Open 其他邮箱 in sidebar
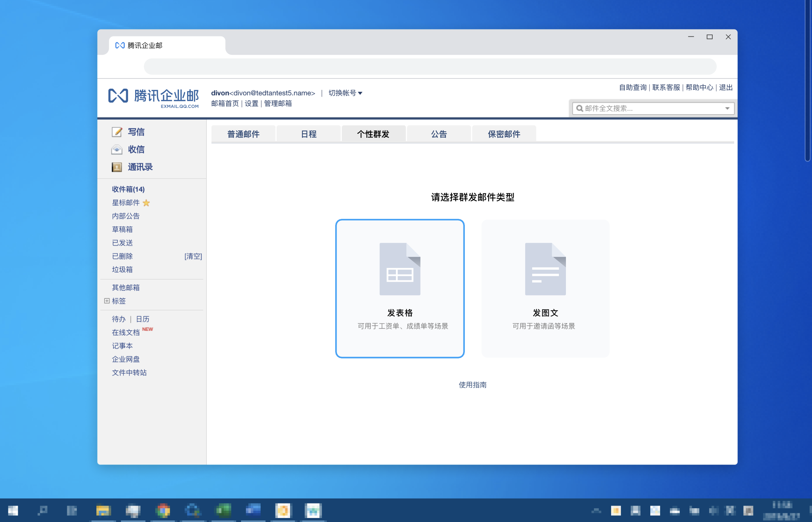Screen dimensions: 812x522 tap(126, 288)
